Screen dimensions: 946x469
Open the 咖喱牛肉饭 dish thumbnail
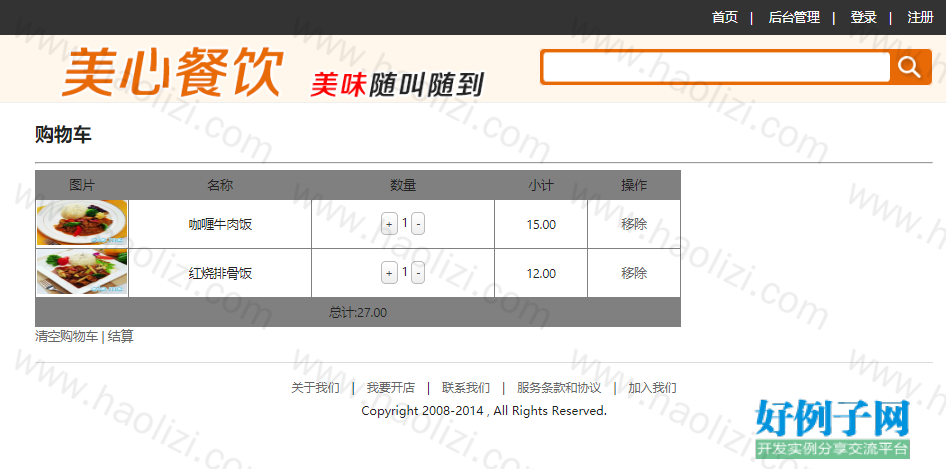click(x=82, y=223)
